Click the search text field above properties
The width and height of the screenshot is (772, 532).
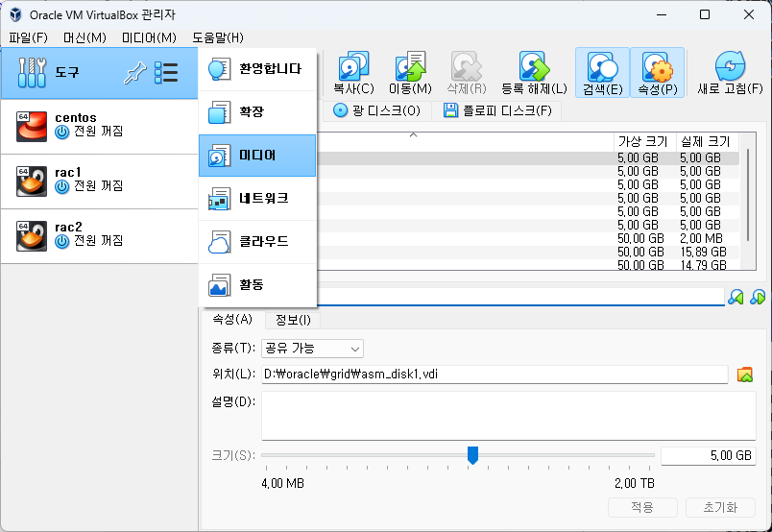520,297
